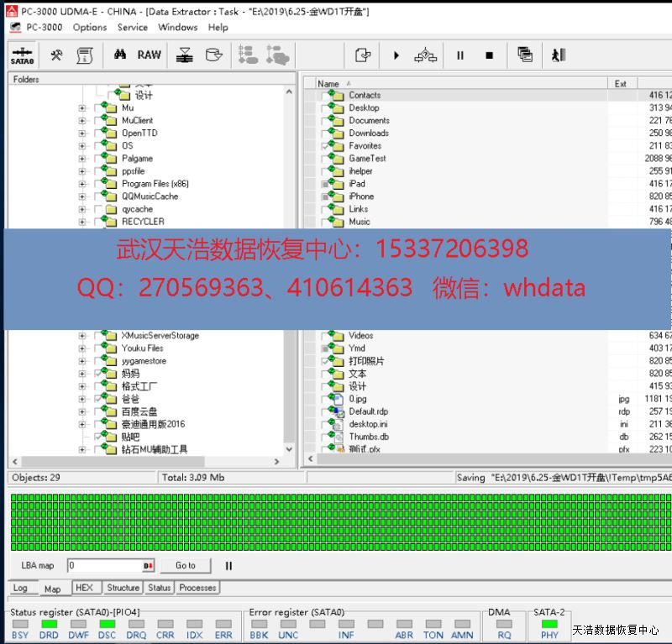Expand the Program Files (x86) tree node
The image size is (672, 644).
pos(82,184)
